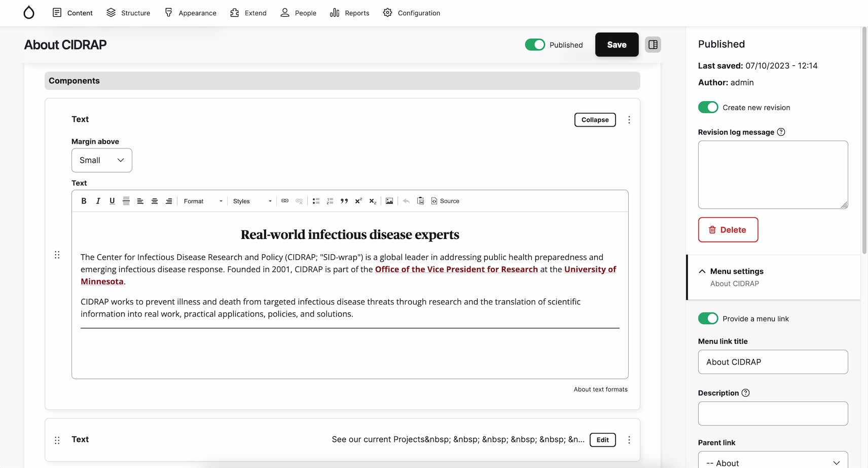The image size is (868, 468).
Task: Open the About text formats link
Action: click(x=600, y=389)
